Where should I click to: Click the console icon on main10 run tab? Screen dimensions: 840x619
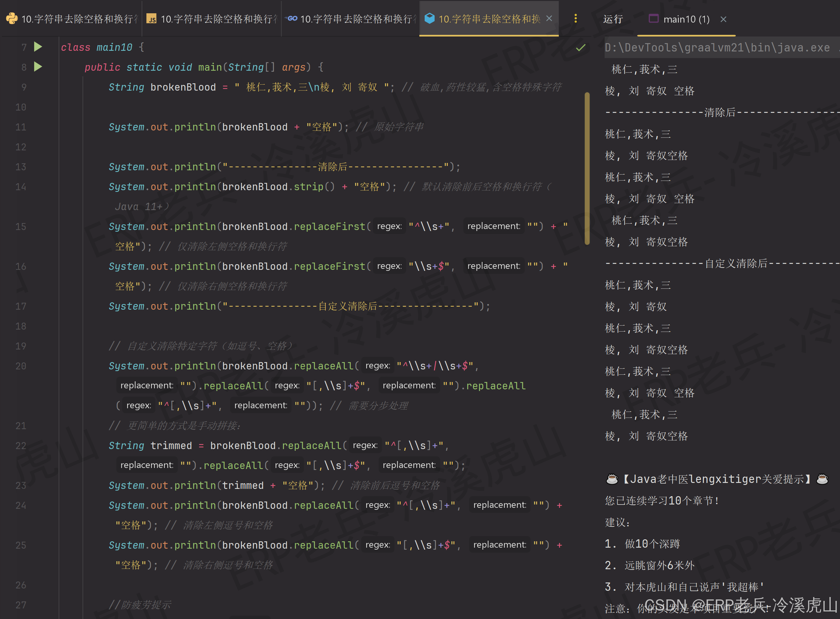point(654,18)
